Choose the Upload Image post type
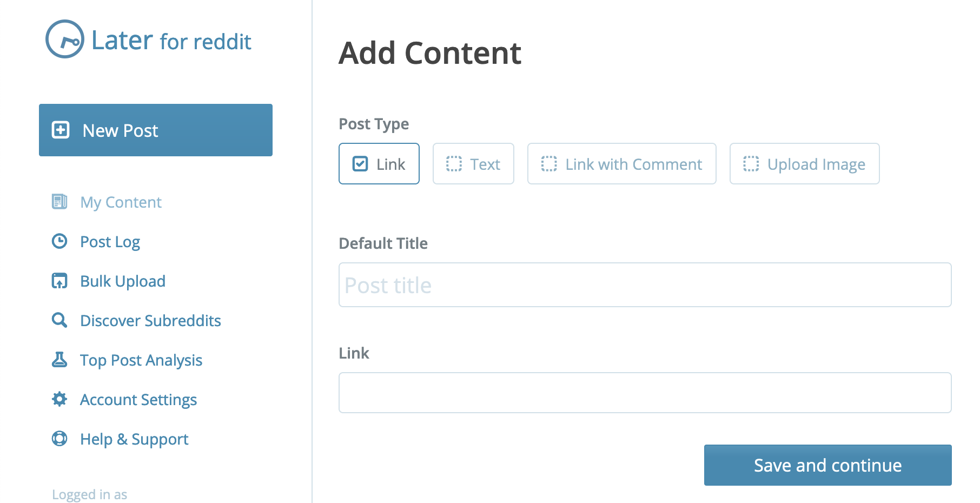The width and height of the screenshot is (980, 503). coord(804,164)
